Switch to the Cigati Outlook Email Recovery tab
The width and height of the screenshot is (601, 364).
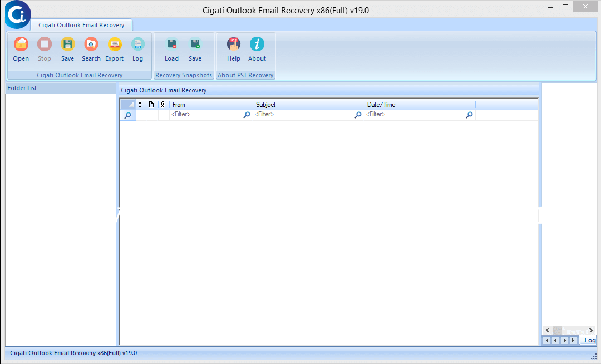81,24
